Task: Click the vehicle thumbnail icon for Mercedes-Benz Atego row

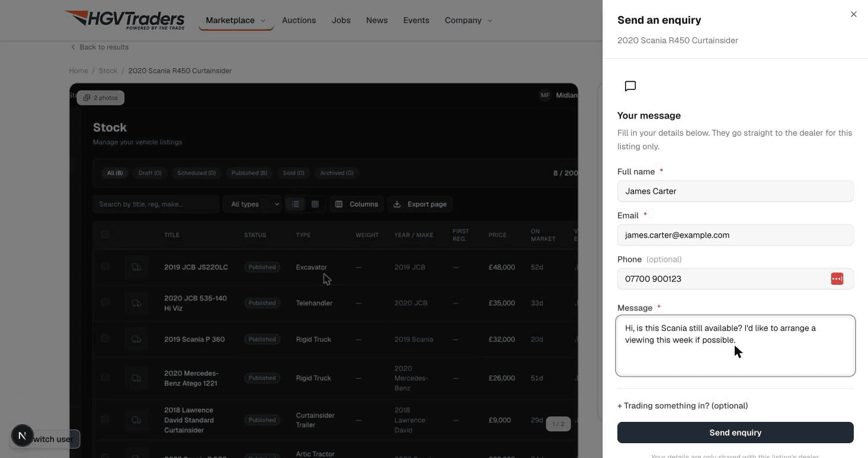Action: click(x=136, y=378)
